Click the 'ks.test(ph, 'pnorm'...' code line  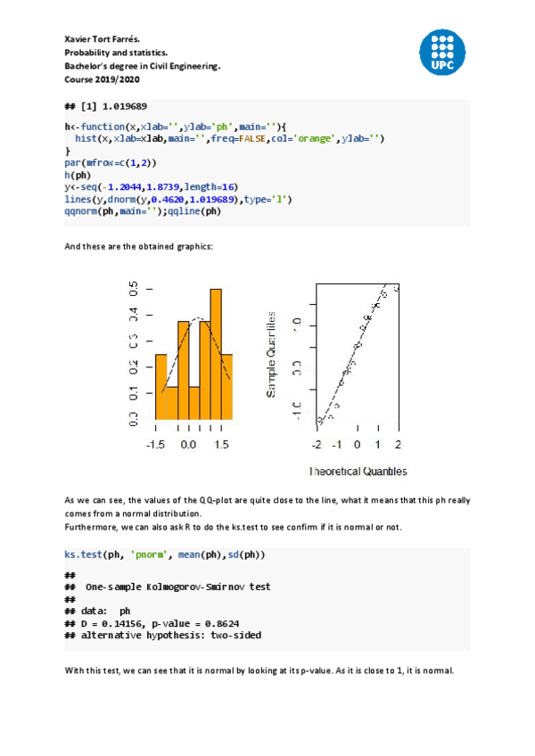point(164,555)
